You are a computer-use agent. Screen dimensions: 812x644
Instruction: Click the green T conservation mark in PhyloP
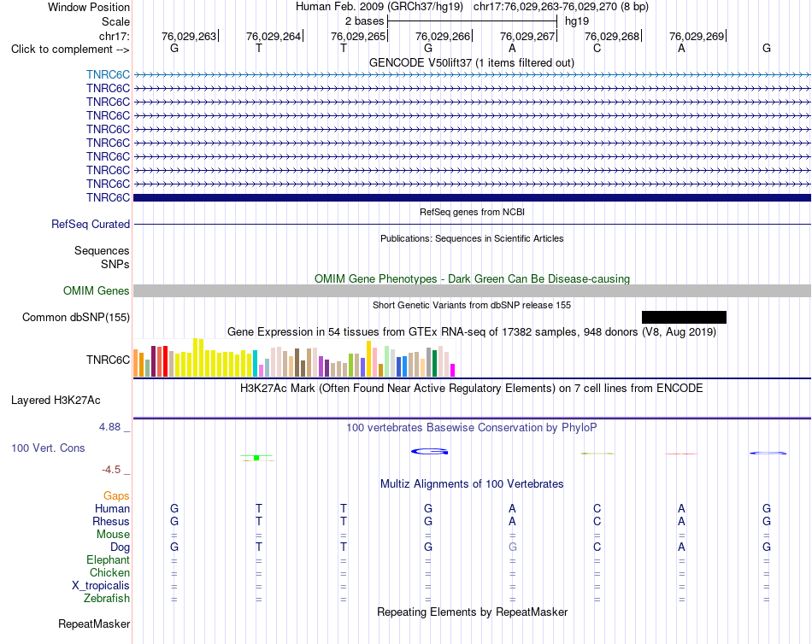pos(257,458)
